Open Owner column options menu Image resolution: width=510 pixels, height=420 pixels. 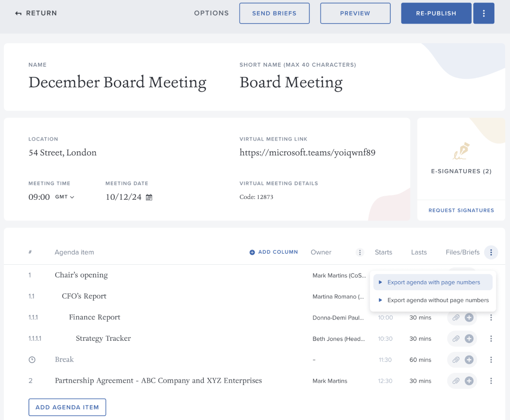(x=360, y=252)
